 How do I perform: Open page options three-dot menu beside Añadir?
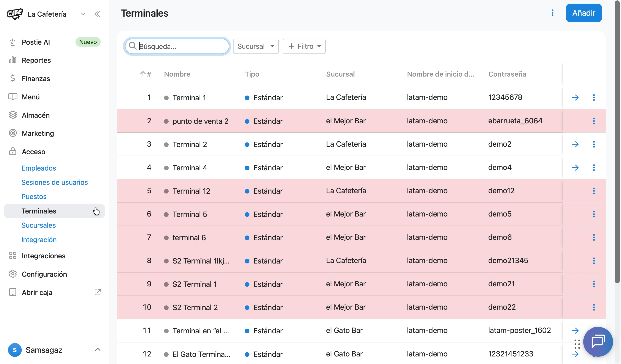coord(552,13)
